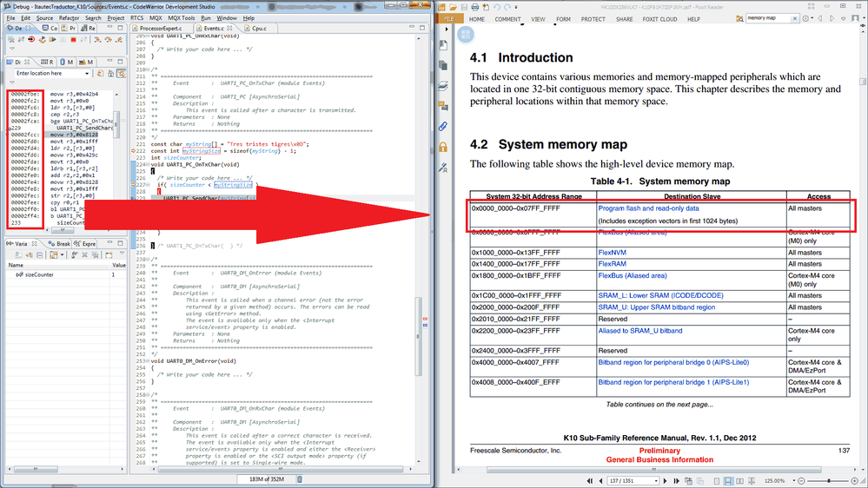868x488 pixels.
Task: Click zoom in plus button in Foxit
Action: (854, 481)
